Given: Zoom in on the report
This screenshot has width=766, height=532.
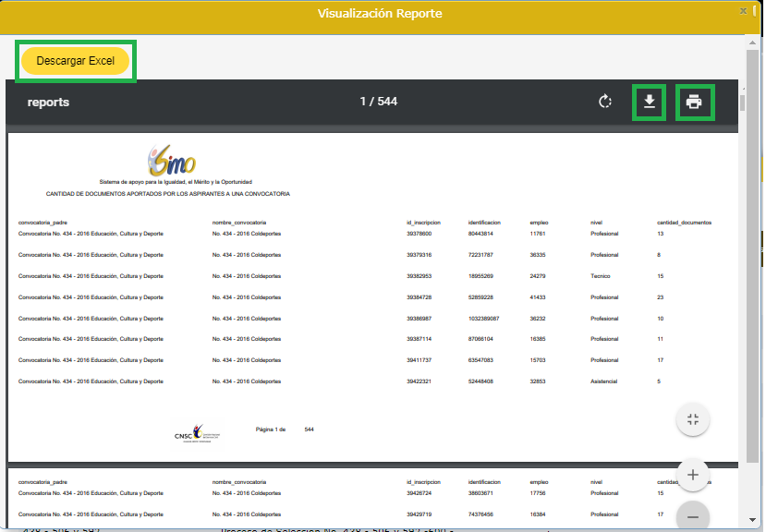Looking at the screenshot, I should click(x=692, y=475).
